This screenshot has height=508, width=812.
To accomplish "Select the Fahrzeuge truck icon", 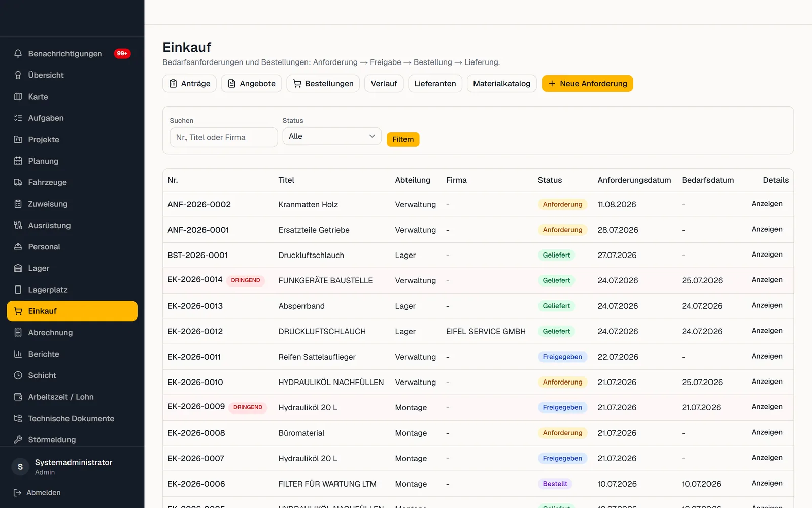I will tap(18, 182).
